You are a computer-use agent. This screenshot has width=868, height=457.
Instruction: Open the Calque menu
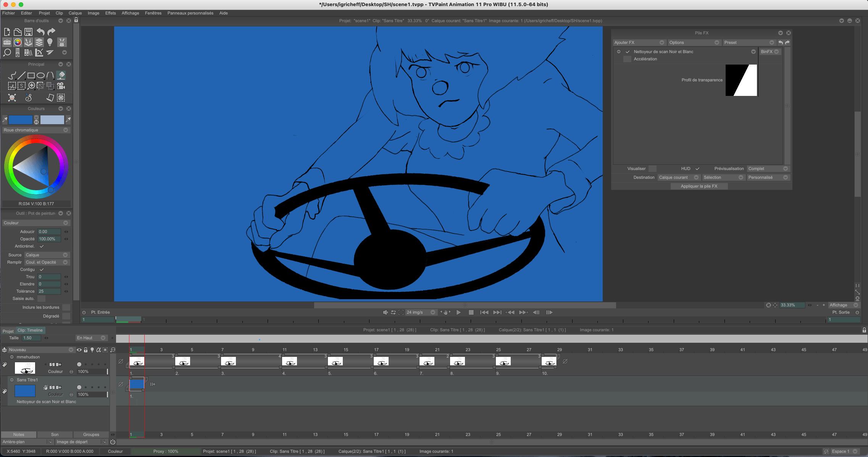click(75, 13)
